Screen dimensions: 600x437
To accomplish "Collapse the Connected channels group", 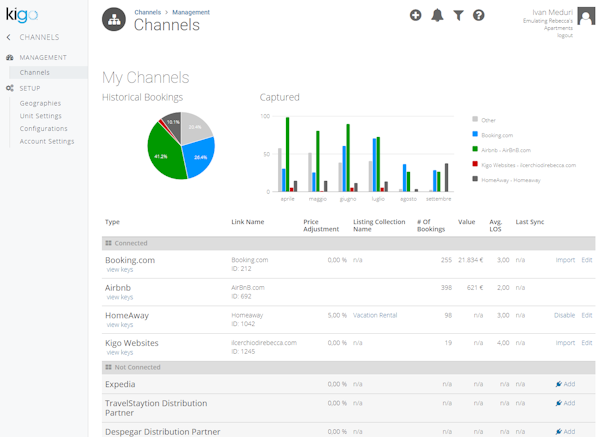I will 108,243.
